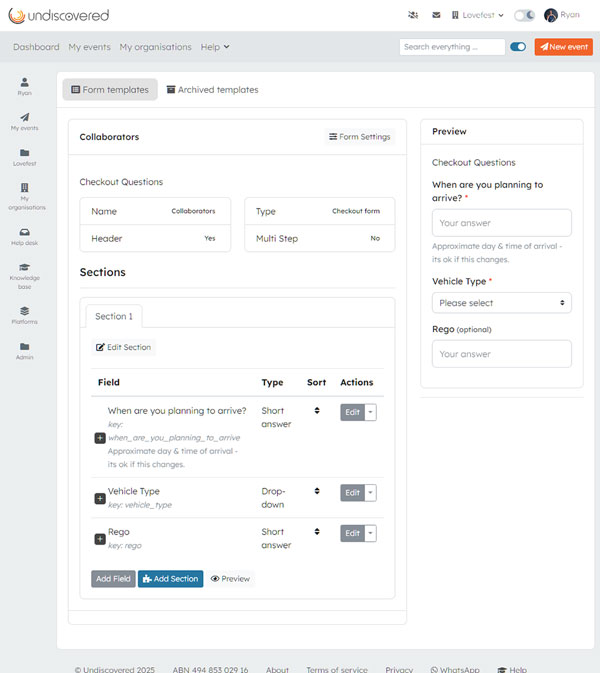Click 'key: rego' text
Screen dimensions: 600x673
click(124, 545)
